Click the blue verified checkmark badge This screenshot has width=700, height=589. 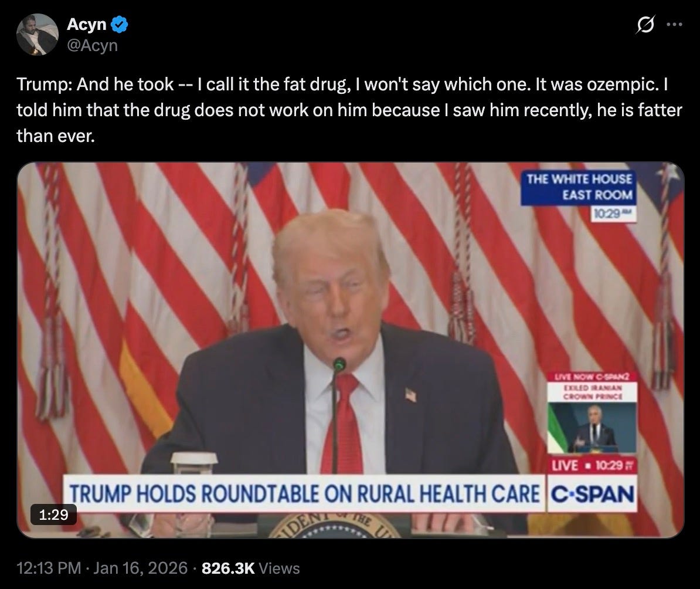tap(119, 24)
